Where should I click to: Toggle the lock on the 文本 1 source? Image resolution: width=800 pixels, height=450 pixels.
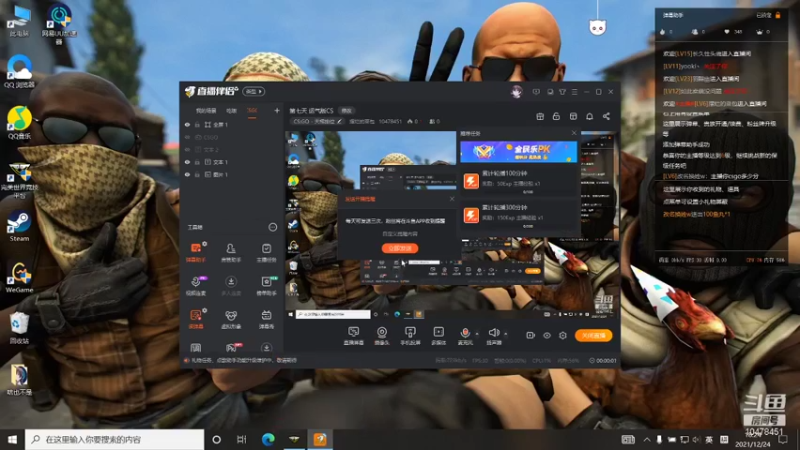[197, 162]
